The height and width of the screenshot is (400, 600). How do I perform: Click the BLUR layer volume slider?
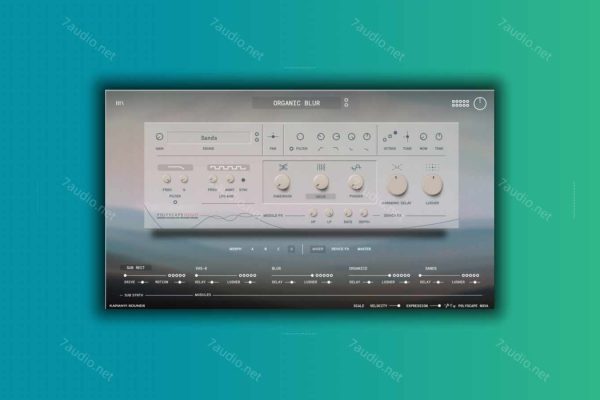coord(293,275)
